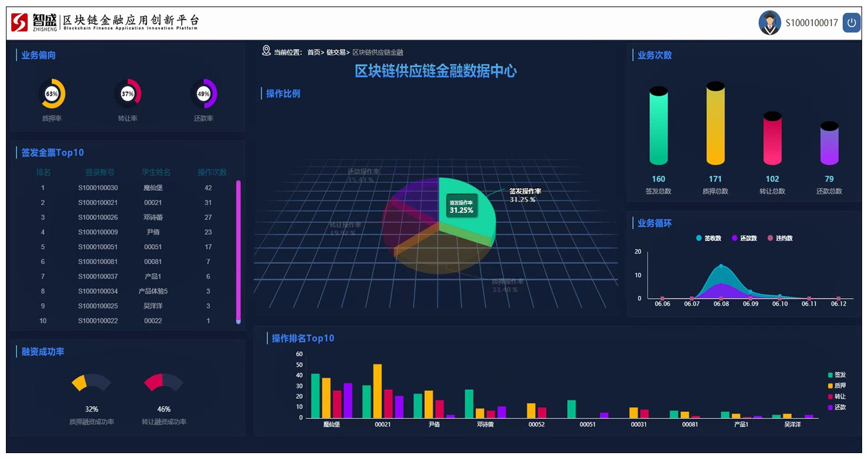868x459 pixels.
Task: Toggle the 签收数 legend in 业务循环
Action: pos(708,238)
